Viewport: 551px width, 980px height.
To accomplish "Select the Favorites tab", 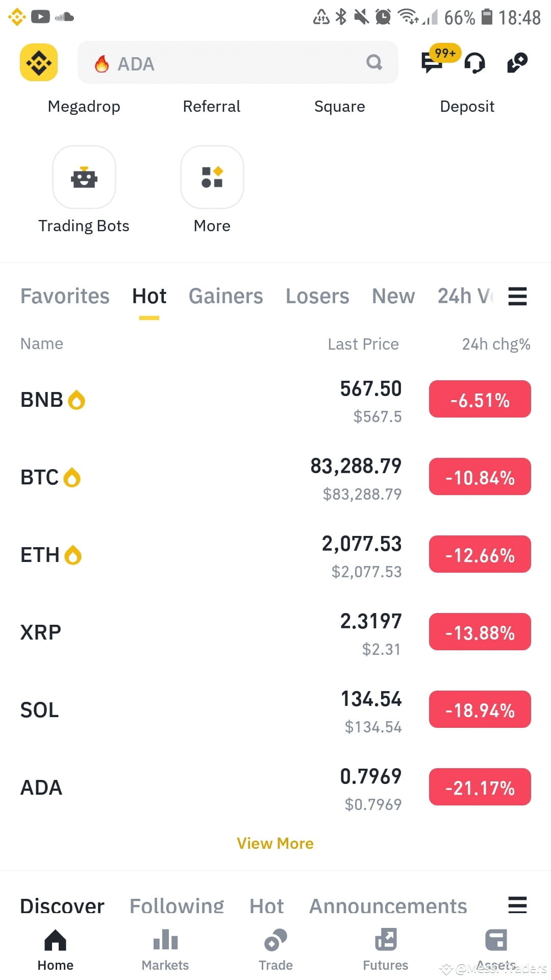I will 65,296.
